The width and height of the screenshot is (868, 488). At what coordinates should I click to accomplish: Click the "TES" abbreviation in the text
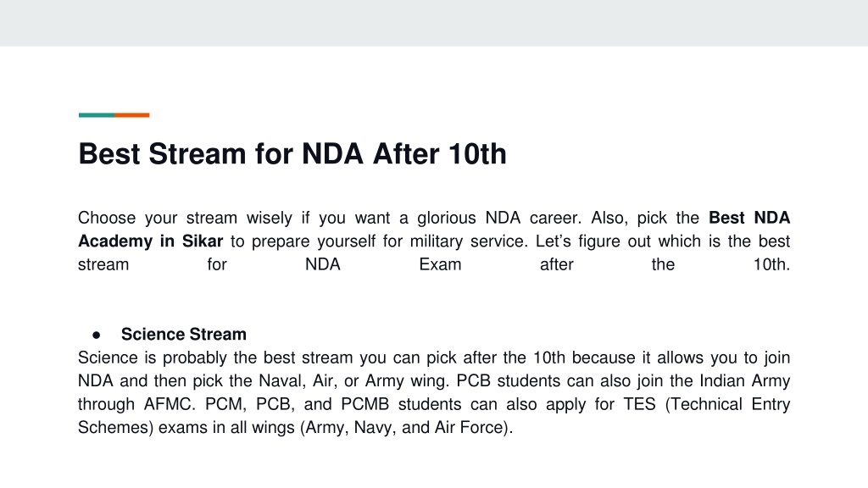click(639, 404)
